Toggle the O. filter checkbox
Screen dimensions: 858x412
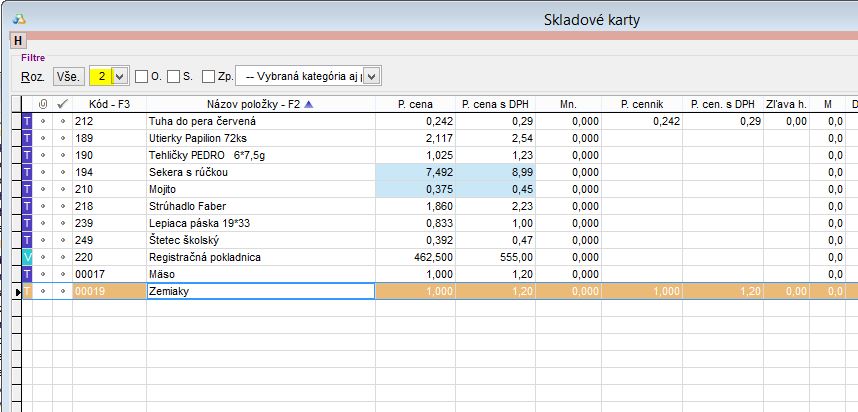tap(142, 76)
